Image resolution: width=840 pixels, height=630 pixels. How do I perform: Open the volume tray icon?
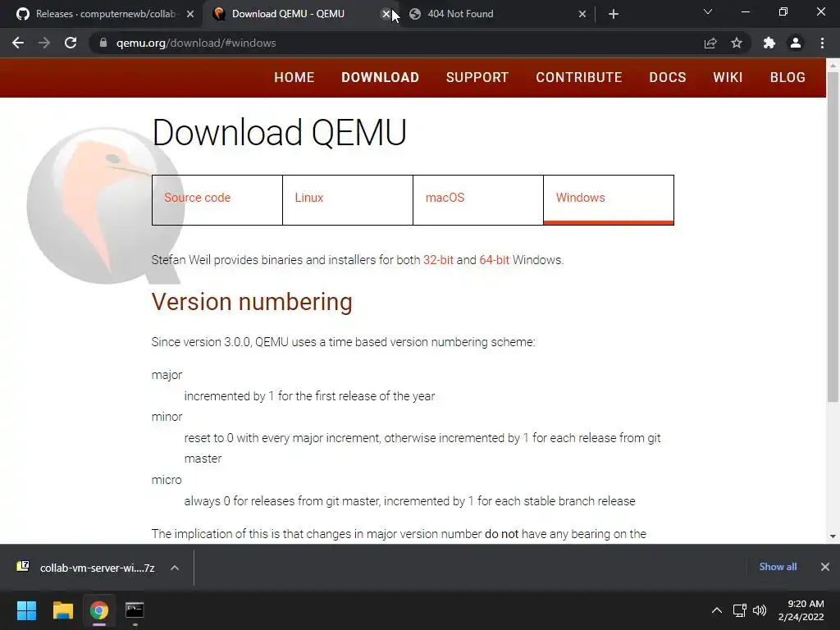[x=760, y=610]
